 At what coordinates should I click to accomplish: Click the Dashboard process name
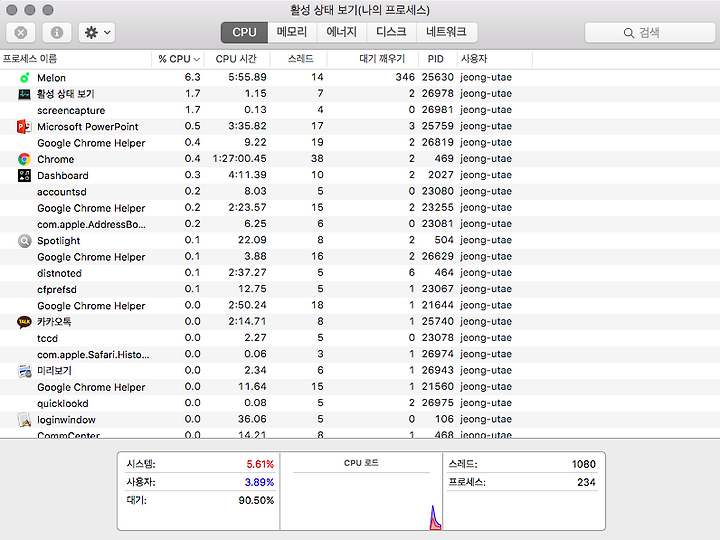pyautogui.click(x=63, y=175)
